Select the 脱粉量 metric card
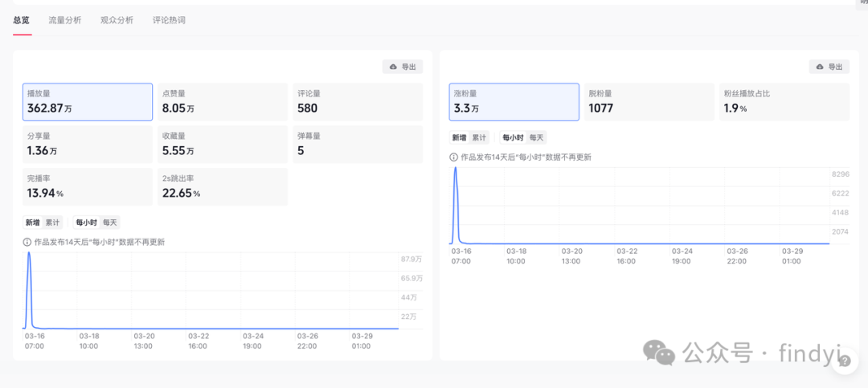Image resolution: width=868 pixels, height=388 pixels. coord(649,102)
